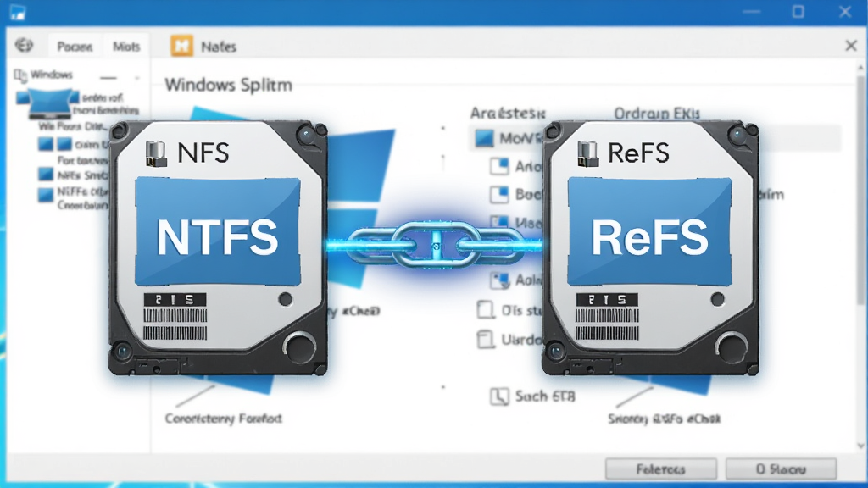Select the Nafes label in the toolbar
868x488 pixels.
219,47
